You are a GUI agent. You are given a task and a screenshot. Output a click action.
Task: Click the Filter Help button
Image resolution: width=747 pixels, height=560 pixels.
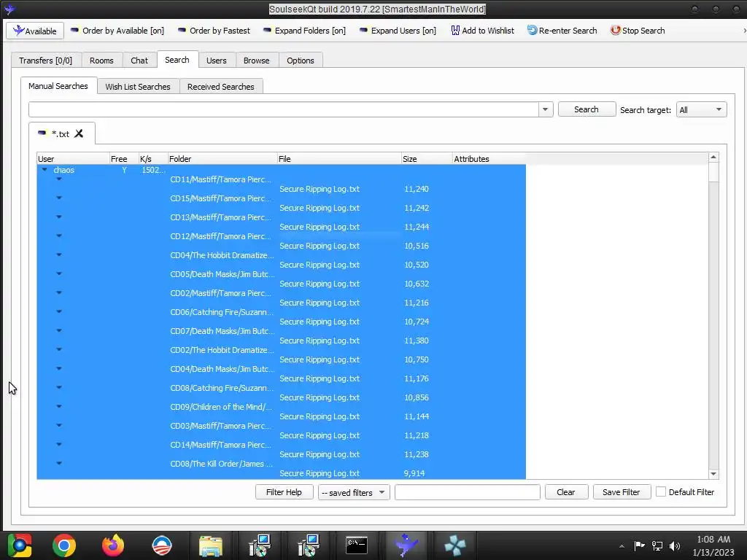284,492
